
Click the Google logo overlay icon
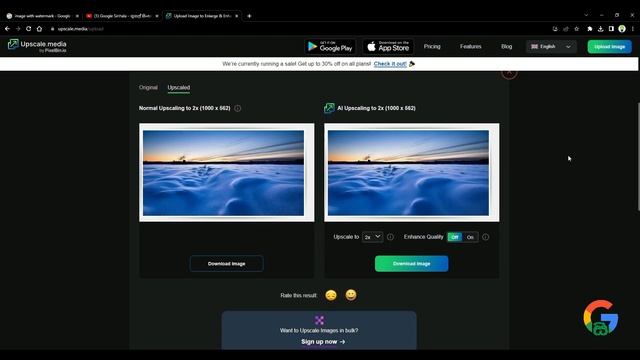tap(600, 318)
